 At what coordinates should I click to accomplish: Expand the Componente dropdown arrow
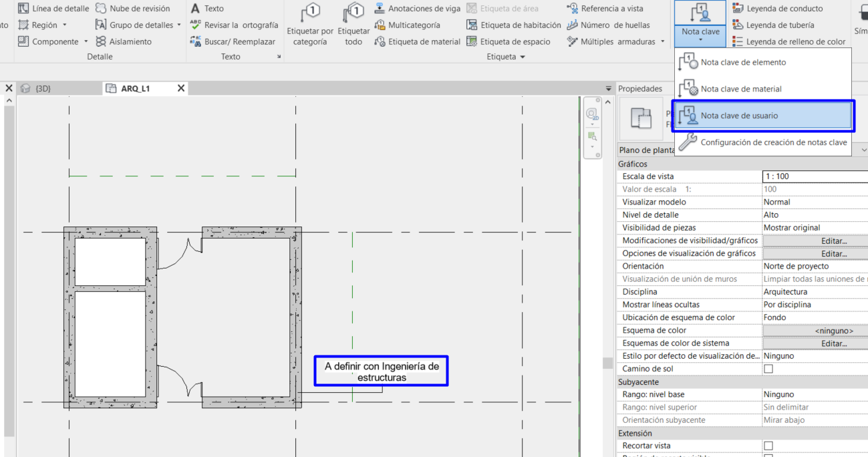point(86,41)
